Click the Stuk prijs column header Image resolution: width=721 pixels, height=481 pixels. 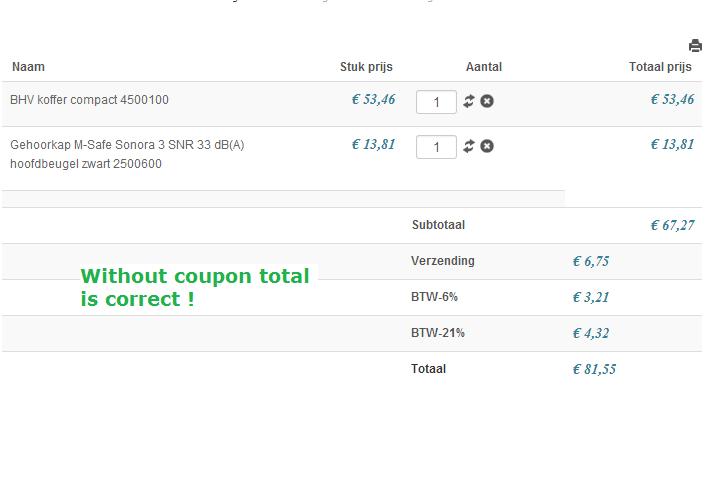(x=366, y=67)
